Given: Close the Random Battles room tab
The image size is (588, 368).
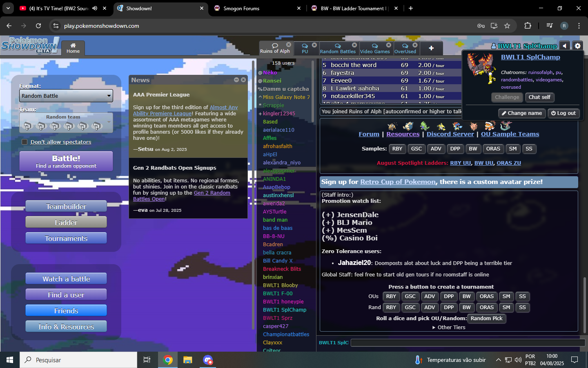Looking at the screenshot, I should point(354,45).
